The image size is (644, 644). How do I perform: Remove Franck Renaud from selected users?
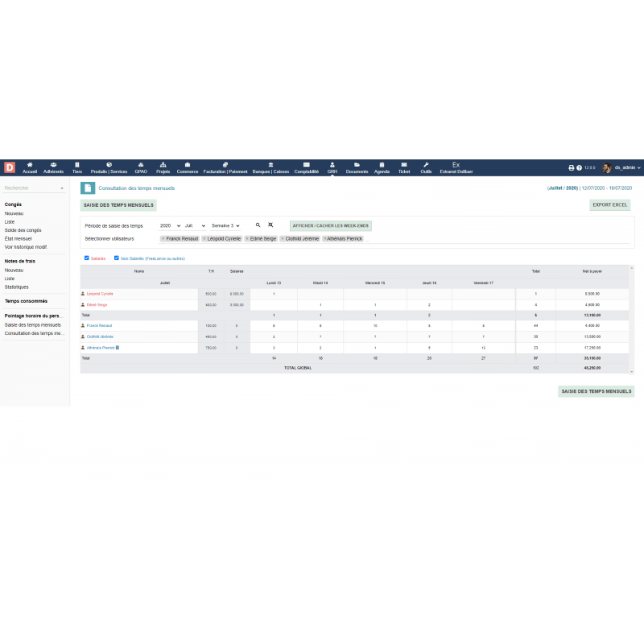coord(163,239)
